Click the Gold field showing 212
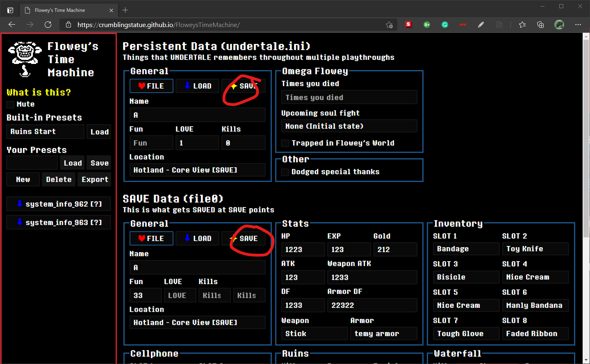The image size is (590, 364). [395, 250]
